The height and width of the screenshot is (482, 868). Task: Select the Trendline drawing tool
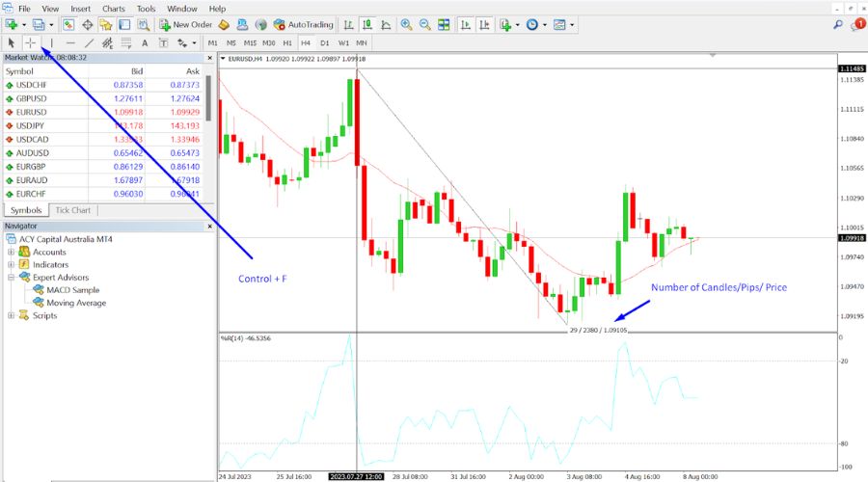[89, 42]
